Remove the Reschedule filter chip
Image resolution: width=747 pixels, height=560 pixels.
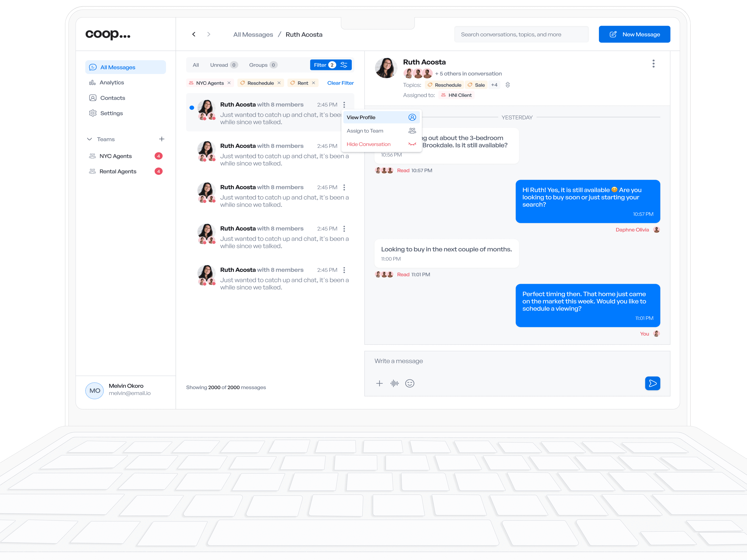(279, 83)
